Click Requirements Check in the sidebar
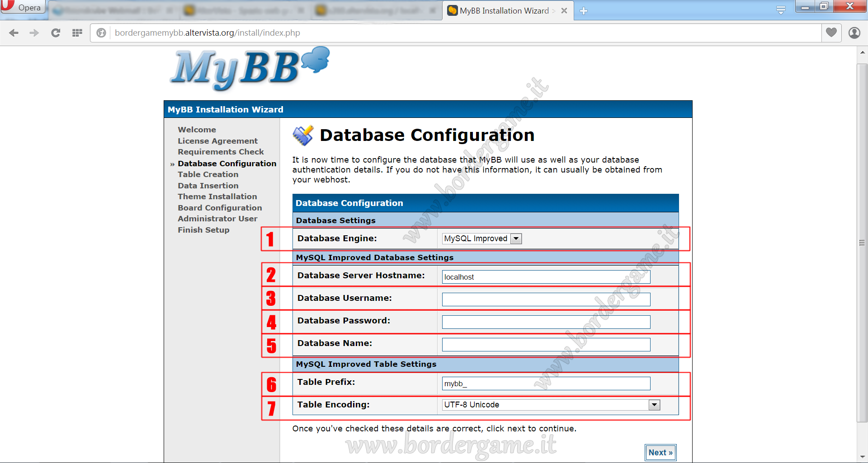The height and width of the screenshot is (463, 868). (221, 152)
